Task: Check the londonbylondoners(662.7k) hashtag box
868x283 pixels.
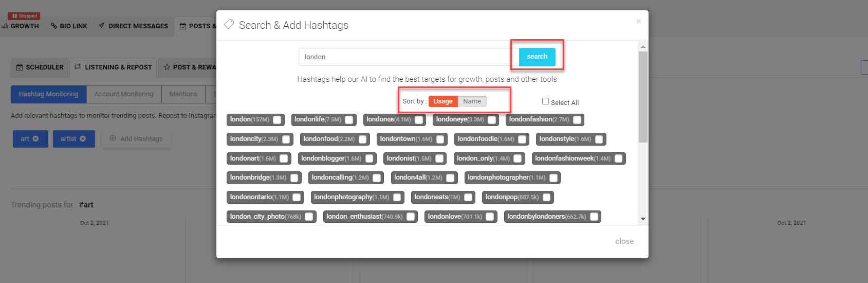Action: [594, 217]
